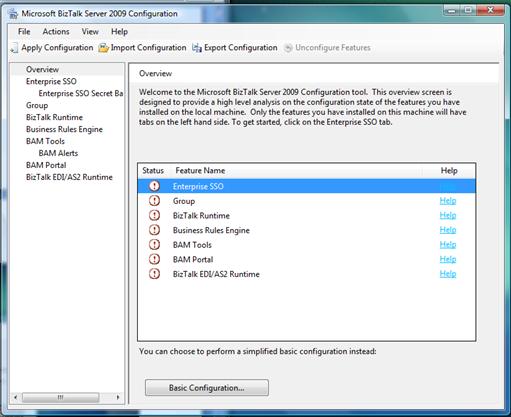This screenshot has width=511, height=417.
Task: Click the Basic Configuration... button
Action: tap(207, 388)
